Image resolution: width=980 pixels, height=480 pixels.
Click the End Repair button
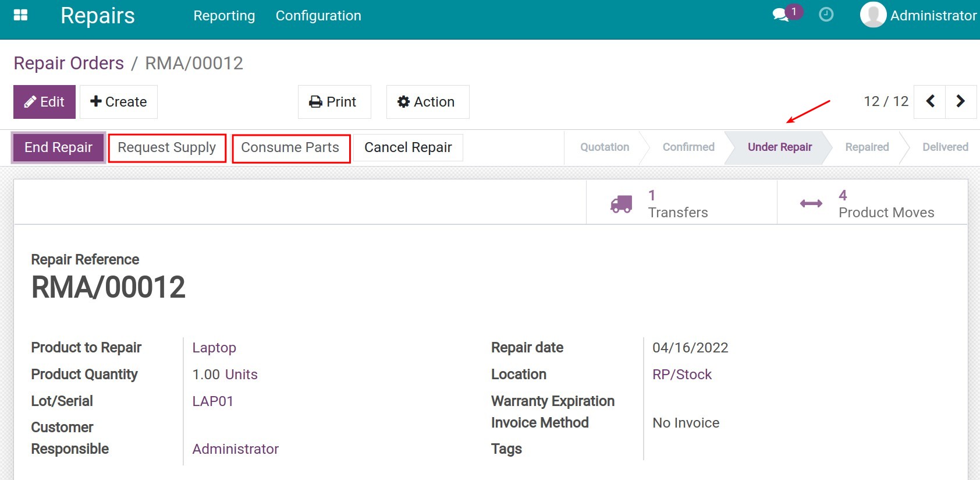[58, 147]
